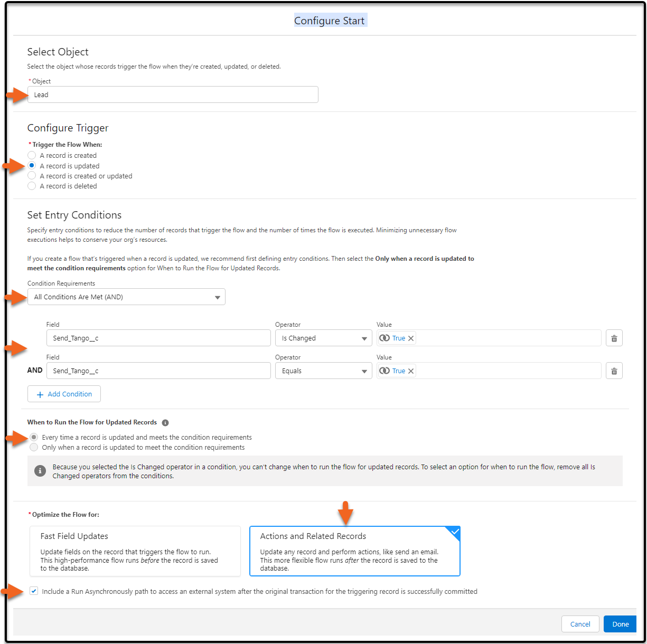
Task: Open the Is Changed operator dropdown
Action: [364, 338]
